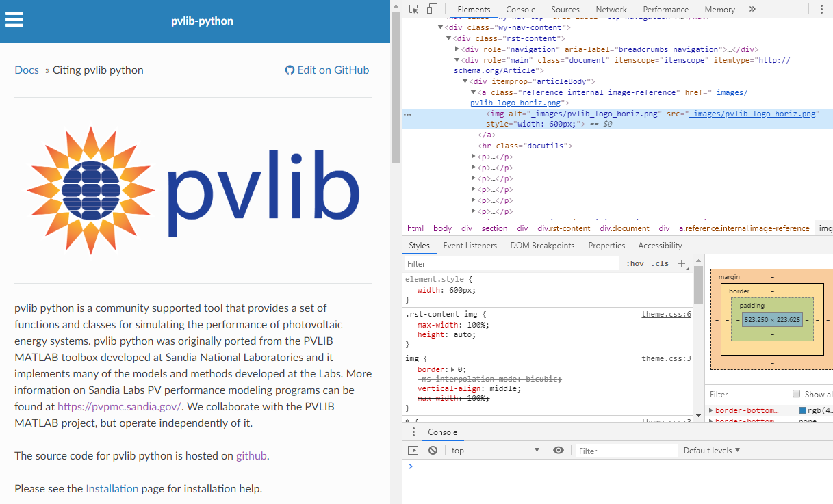Collapse the wy-nav-content div node
Screen dimensions: 833x504
point(441,27)
